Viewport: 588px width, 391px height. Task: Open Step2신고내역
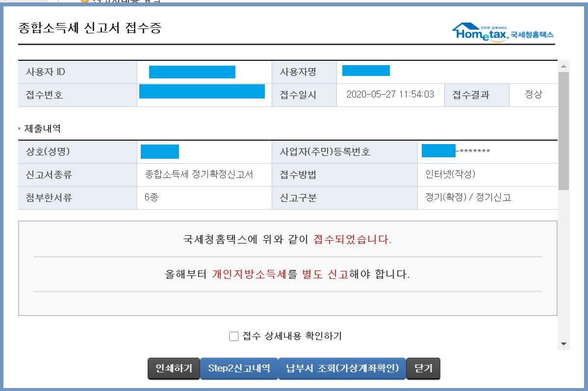pos(239,368)
